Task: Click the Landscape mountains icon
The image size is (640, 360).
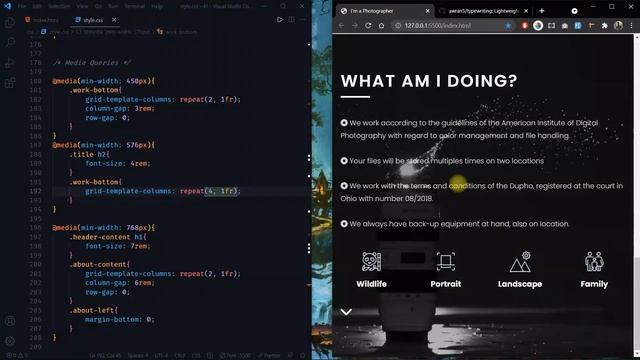Action: click(x=520, y=261)
